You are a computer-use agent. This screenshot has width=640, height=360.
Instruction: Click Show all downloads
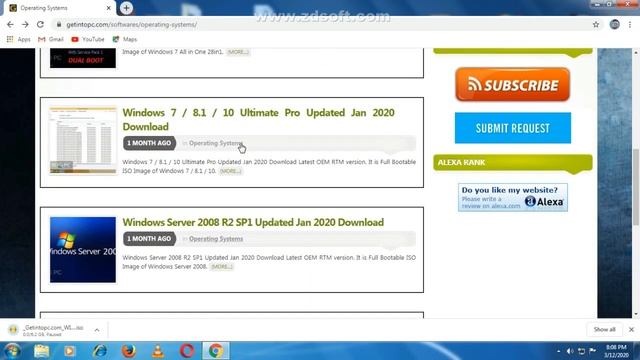coord(604,329)
